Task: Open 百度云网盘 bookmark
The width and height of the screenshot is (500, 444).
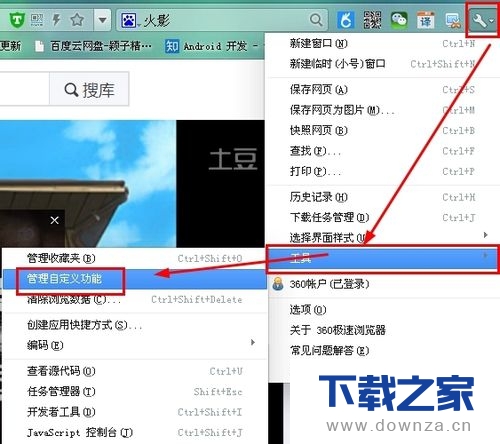Action: click(x=94, y=46)
